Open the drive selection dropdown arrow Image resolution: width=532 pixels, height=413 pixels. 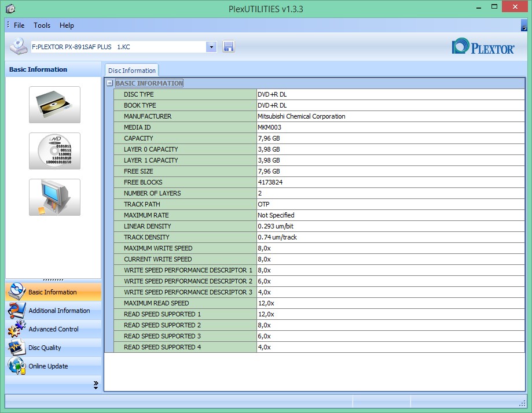click(211, 47)
